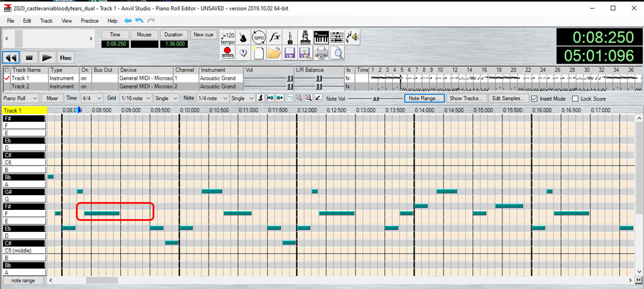
Task: Save the song with the floppy disk icon
Action: tap(290, 53)
